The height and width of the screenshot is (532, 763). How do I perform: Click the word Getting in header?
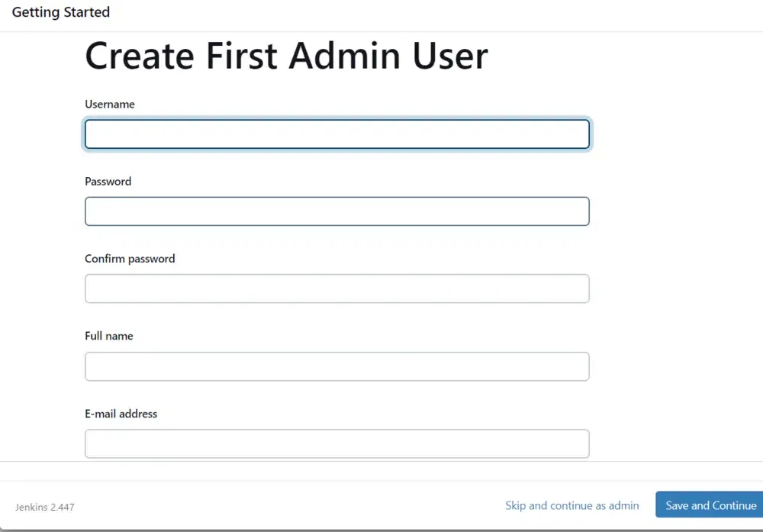click(x=34, y=12)
